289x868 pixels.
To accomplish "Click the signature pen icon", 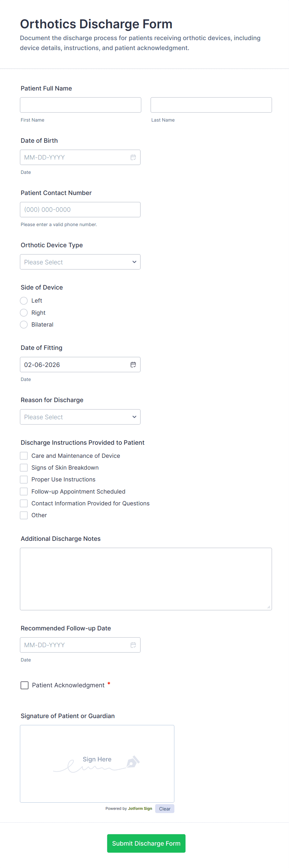I will point(133,762).
